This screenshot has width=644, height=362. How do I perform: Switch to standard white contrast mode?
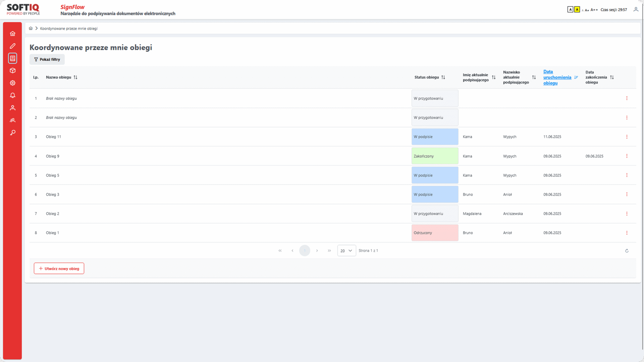(x=570, y=9)
